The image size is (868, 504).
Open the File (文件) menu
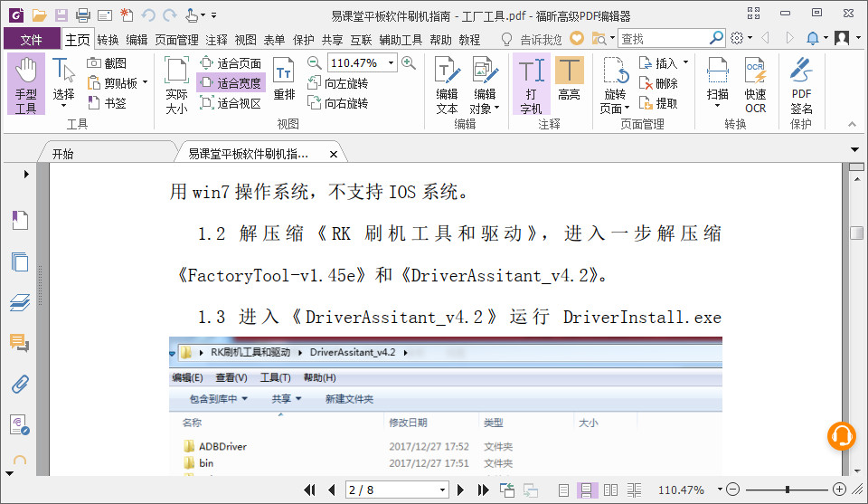point(32,39)
